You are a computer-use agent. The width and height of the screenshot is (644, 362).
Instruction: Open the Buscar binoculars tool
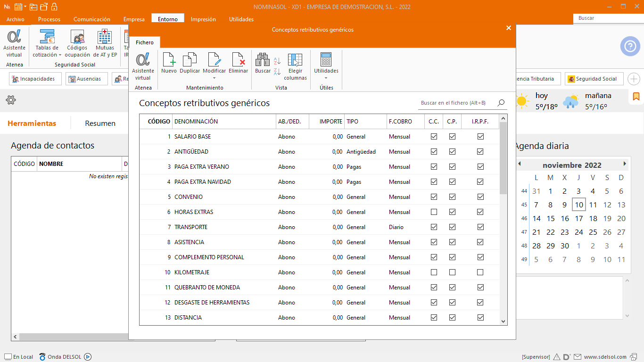(263, 63)
